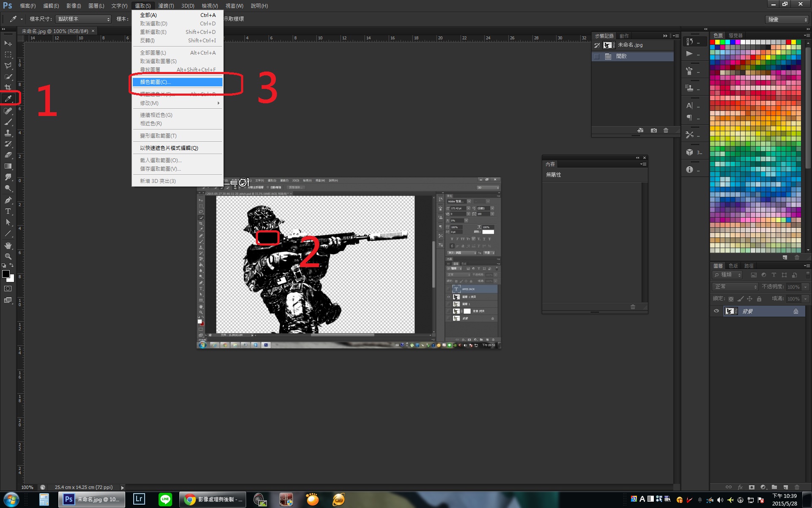812x508 pixels.
Task: Select the Horizontal Type tool
Action: pos(8,211)
